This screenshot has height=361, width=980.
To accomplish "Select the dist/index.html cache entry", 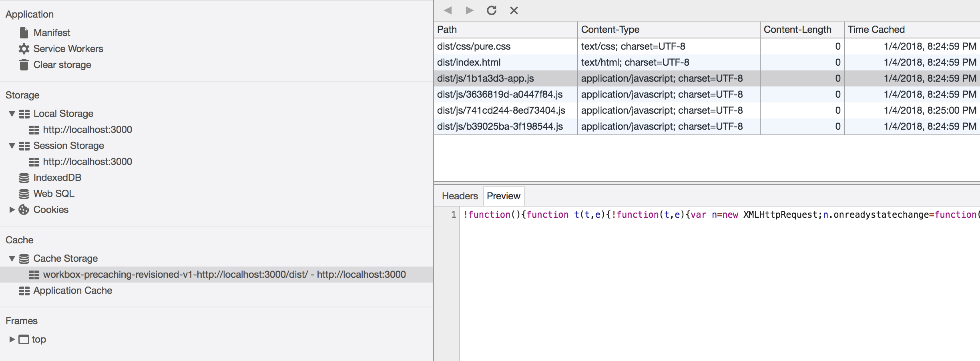I will [x=468, y=62].
